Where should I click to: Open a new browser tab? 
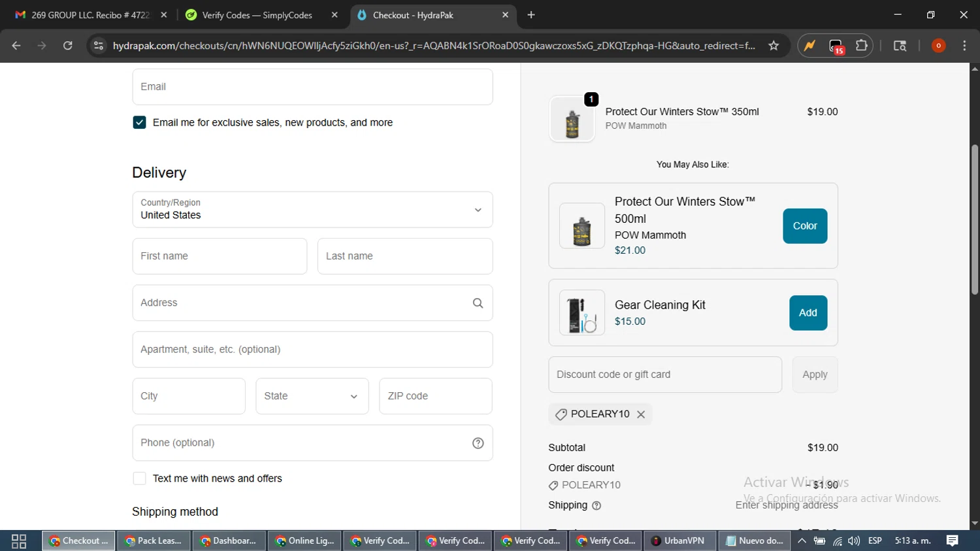pos(531,15)
